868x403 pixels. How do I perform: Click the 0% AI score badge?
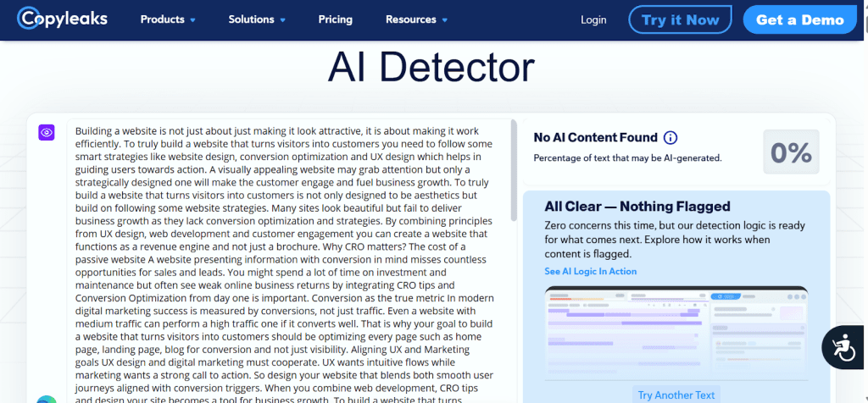[791, 152]
